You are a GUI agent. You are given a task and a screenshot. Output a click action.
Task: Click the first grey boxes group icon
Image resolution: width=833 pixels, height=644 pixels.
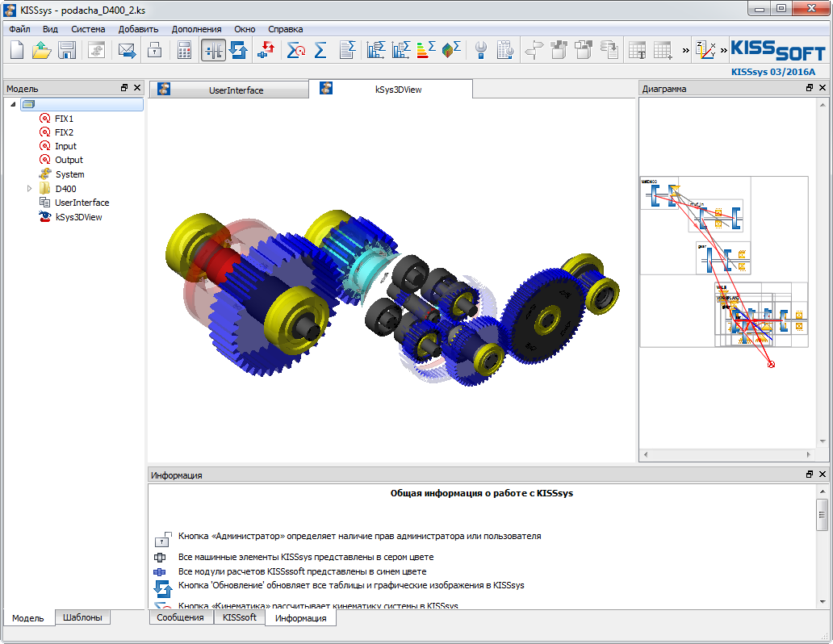coord(559,51)
